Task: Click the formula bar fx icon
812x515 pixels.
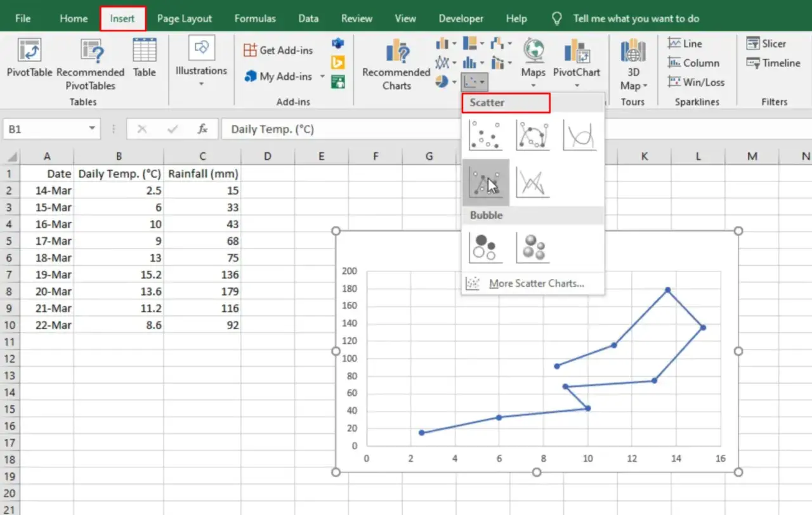Action: pyautogui.click(x=203, y=129)
